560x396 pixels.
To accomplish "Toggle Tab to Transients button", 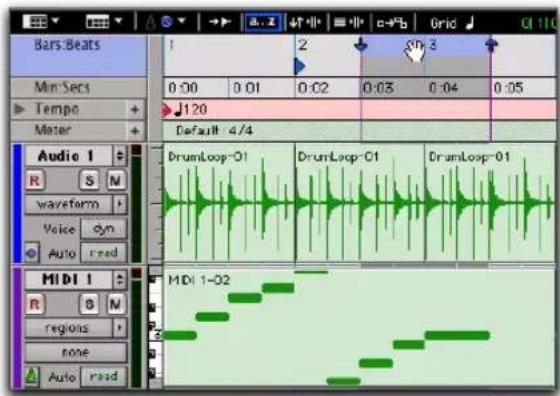I will 220,22.
